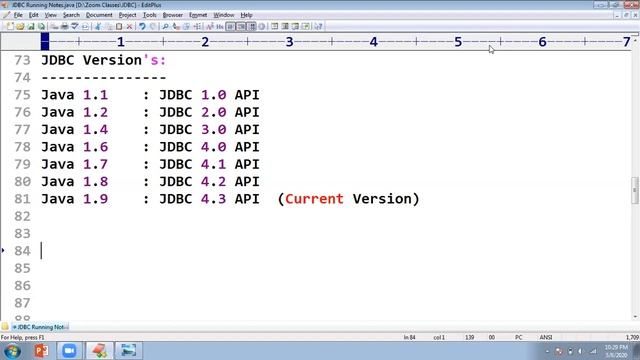The width and height of the screenshot is (640, 360).
Task: Click the Save file toolbar icon
Action: click(x=31, y=27)
